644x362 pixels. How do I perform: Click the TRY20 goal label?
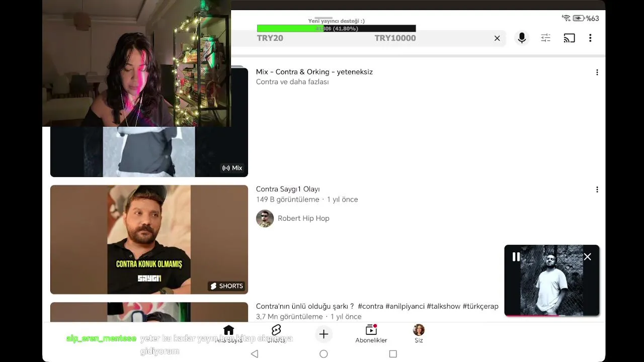(x=270, y=38)
